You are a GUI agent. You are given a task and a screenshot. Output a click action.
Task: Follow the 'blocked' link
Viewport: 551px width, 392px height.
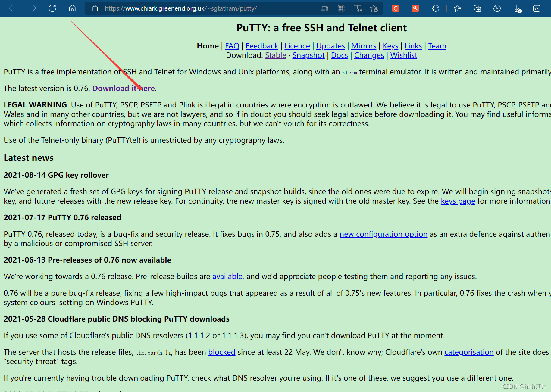point(222,352)
